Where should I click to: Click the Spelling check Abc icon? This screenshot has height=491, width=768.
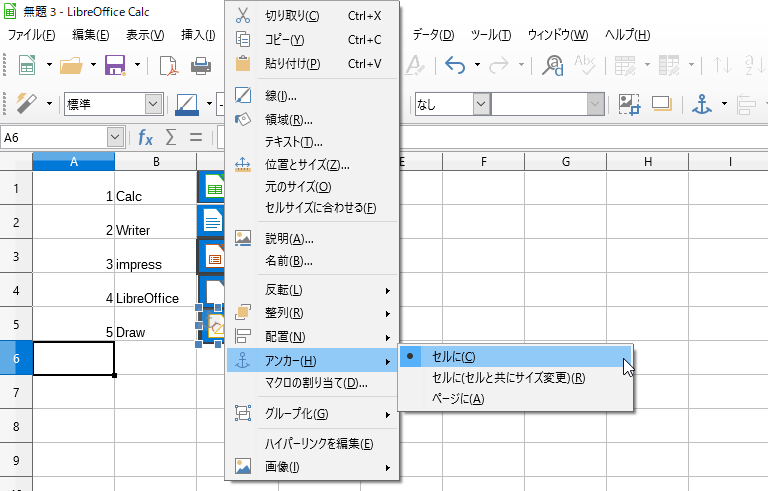coord(585,65)
